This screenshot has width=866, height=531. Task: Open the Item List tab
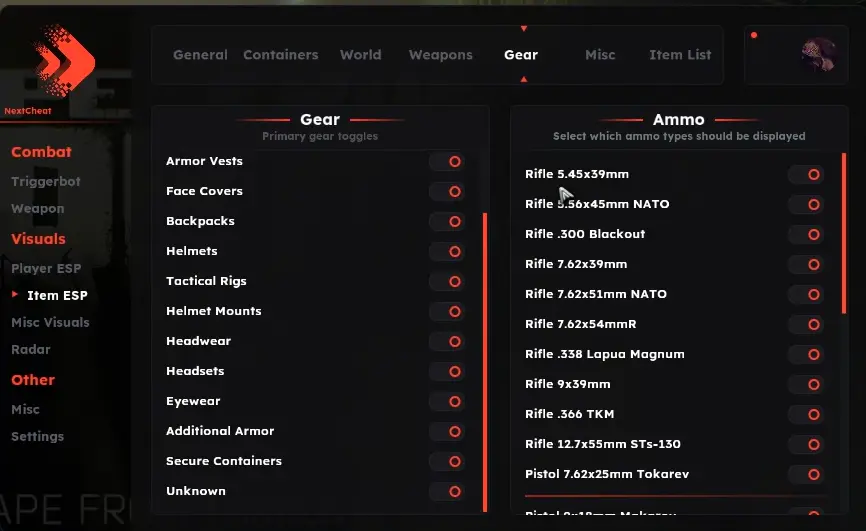[680, 55]
